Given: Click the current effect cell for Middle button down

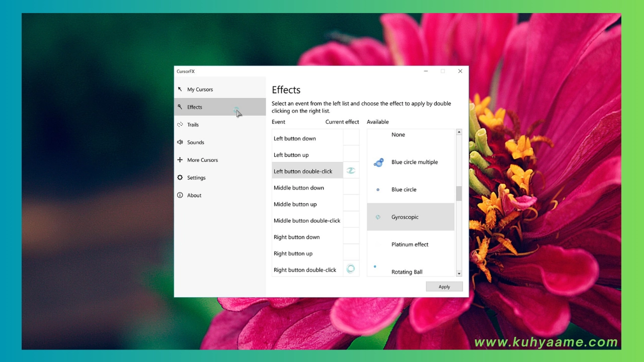Looking at the screenshot, I should pos(351,188).
